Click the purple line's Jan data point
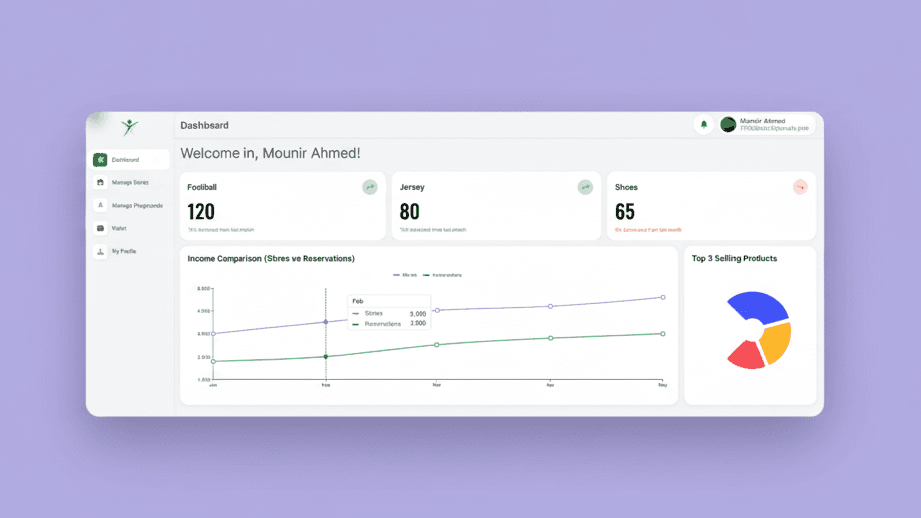This screenshot has width=921, height=518. pyautogui.click(x=213, y=334)
